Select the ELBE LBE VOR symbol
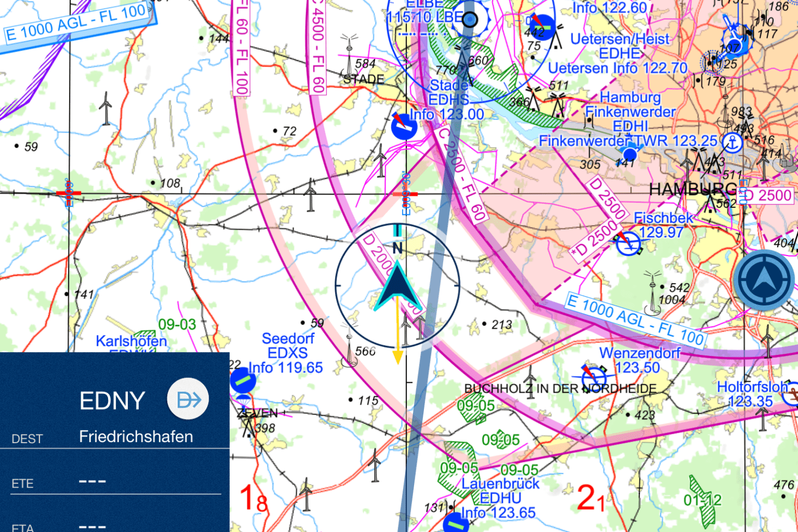This screenshot has width=798, height=532. pos(470,20)
